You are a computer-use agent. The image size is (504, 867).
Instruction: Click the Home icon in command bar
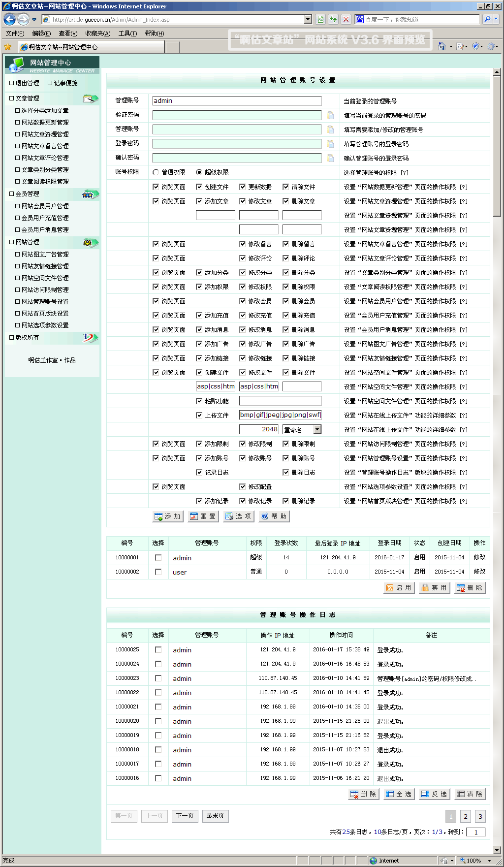pos(441,46)
